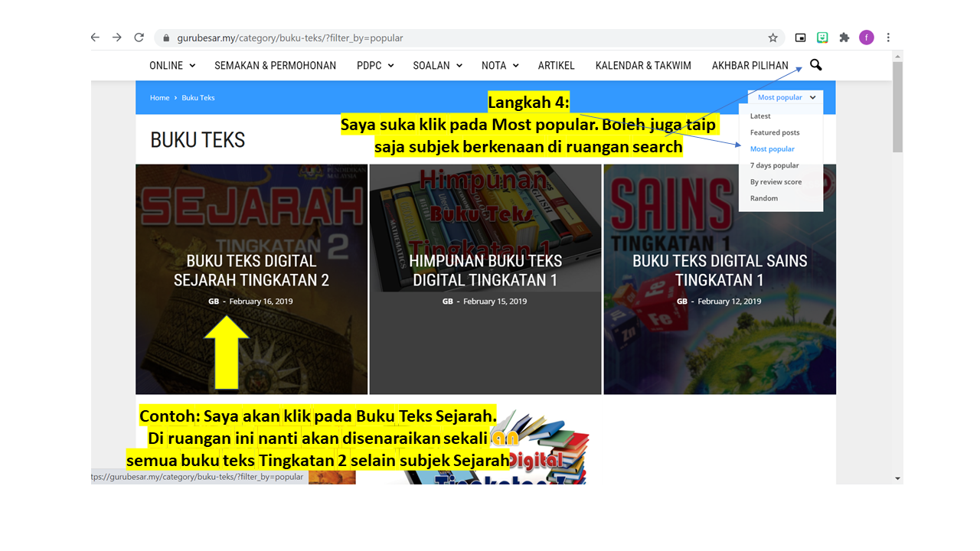
Task: Select Latest in the filter list
Action: 760,116
